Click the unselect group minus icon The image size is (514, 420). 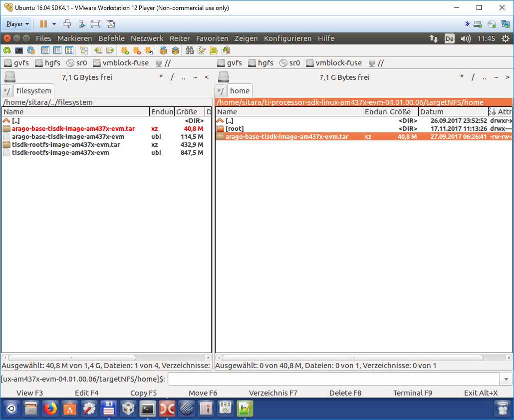pyautogui.click(x=137, y=50)
